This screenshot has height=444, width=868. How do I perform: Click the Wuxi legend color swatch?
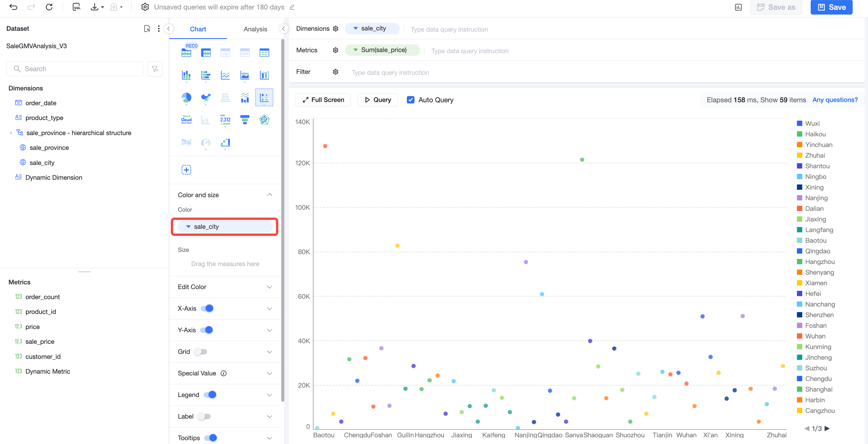tap(799, 123)
